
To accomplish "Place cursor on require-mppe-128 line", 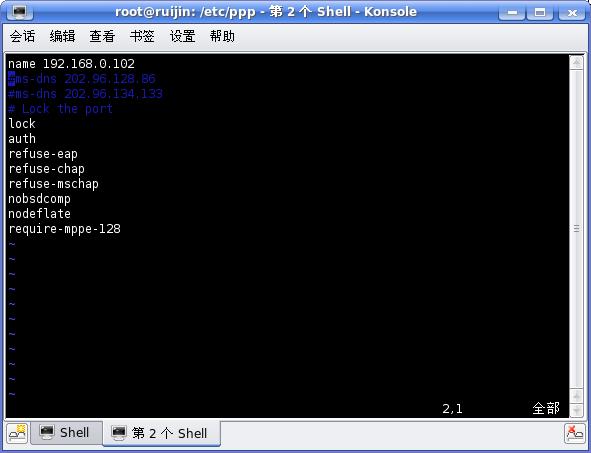I will point(64,229).
